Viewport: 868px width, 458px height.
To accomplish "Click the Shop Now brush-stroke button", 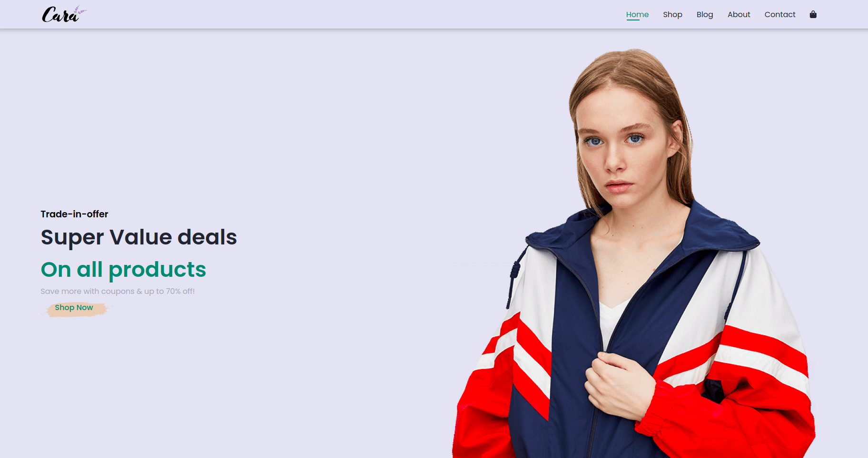I will point(74,308).
